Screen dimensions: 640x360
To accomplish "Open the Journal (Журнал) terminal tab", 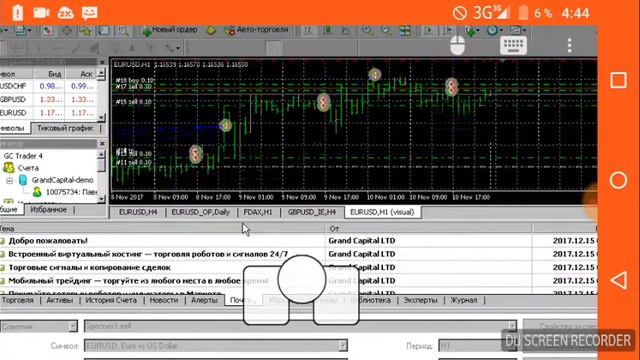I will point(463,300).
